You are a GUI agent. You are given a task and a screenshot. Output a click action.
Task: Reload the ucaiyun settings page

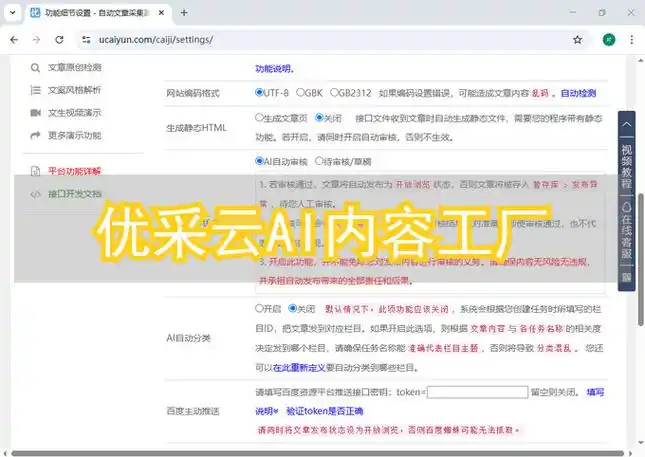click(59, 39)
